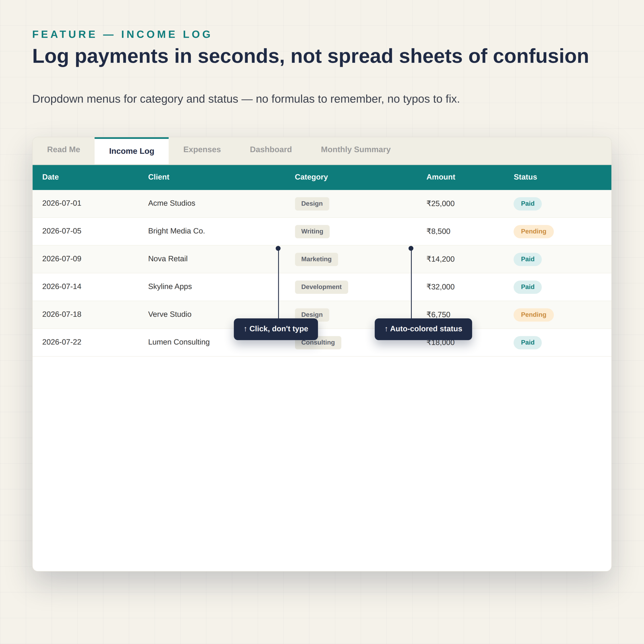
Task: Open the Design category dropdown for Acme Studios
Action: (x=312, y=204)
